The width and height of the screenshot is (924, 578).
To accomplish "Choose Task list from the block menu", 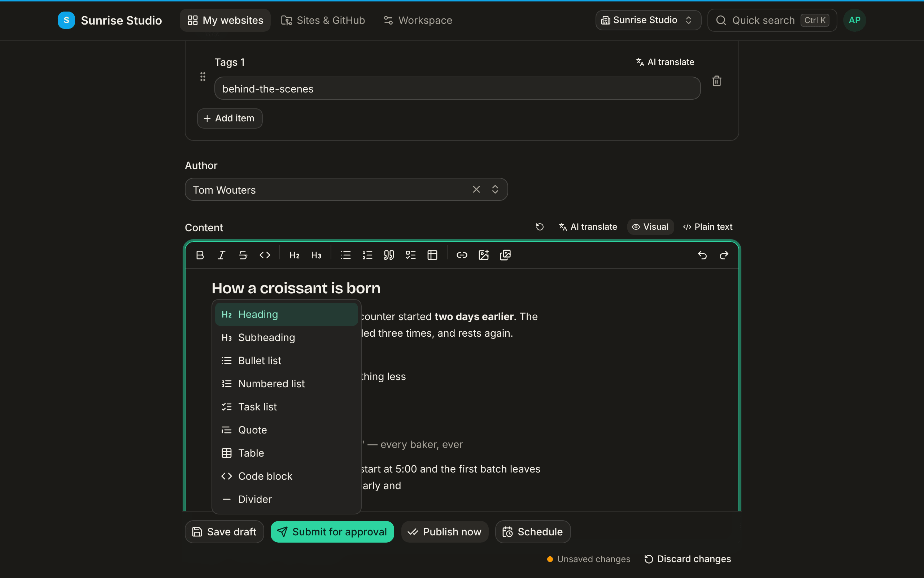I will [286, 407].
